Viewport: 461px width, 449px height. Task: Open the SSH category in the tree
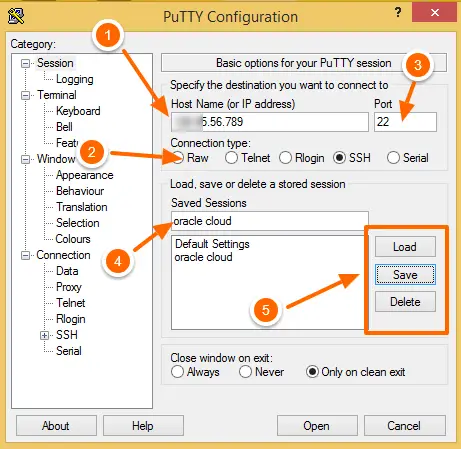pyautogui.click(x=67, y=335)
